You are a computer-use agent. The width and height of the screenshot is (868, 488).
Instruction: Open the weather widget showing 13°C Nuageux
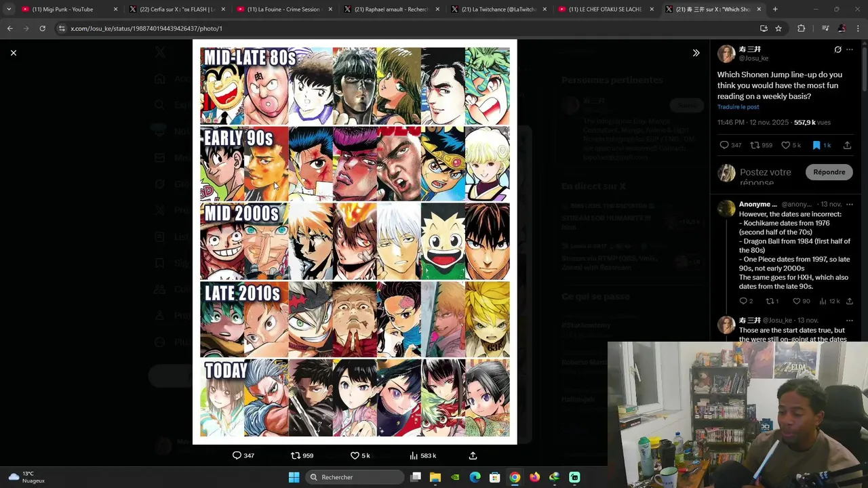click(x=27, y=477)
